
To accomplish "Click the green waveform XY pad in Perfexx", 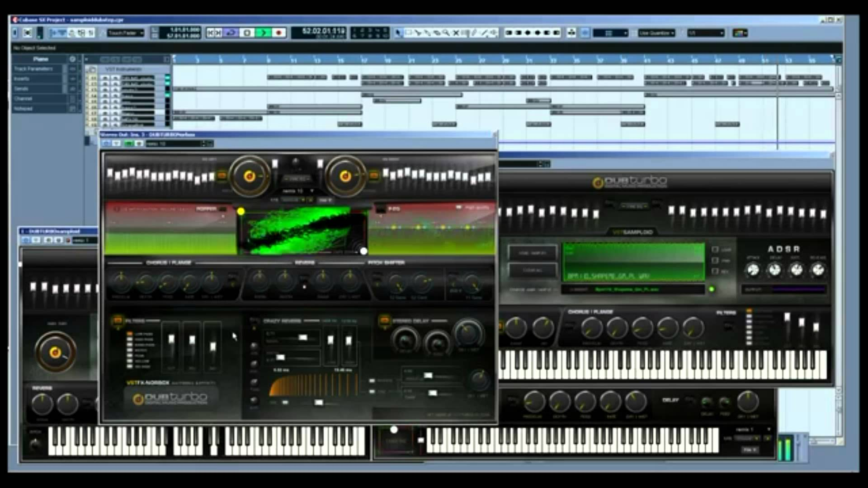I will 303,230.
